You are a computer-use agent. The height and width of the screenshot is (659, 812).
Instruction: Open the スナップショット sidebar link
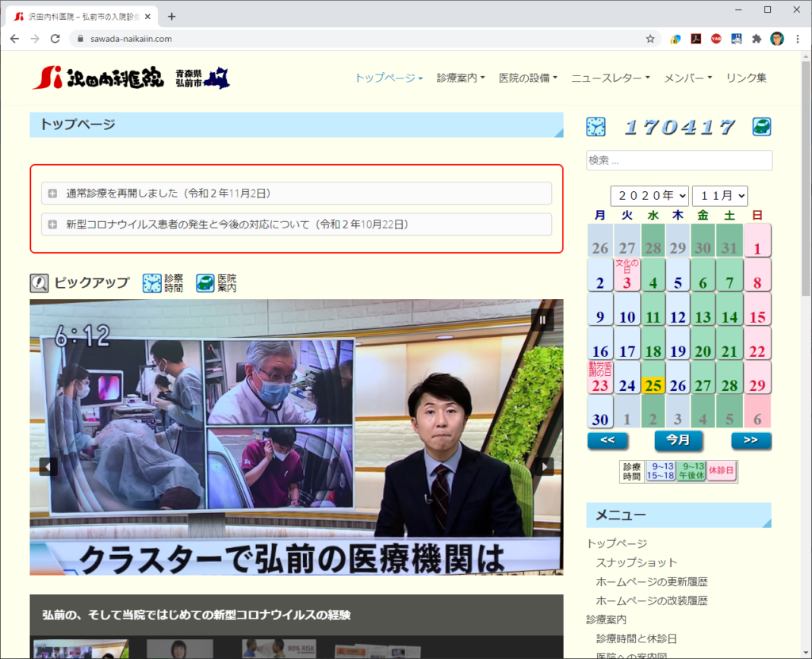636,562
